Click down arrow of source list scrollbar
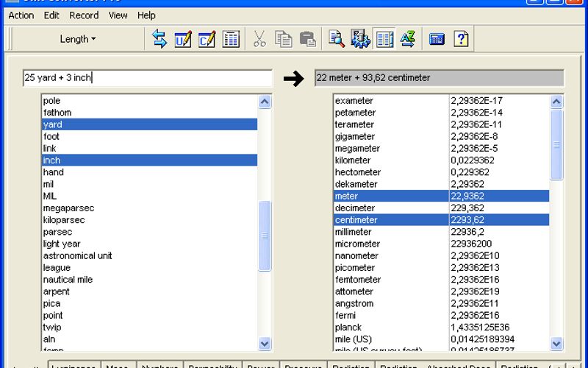The image size is (588, 368). 265,344
